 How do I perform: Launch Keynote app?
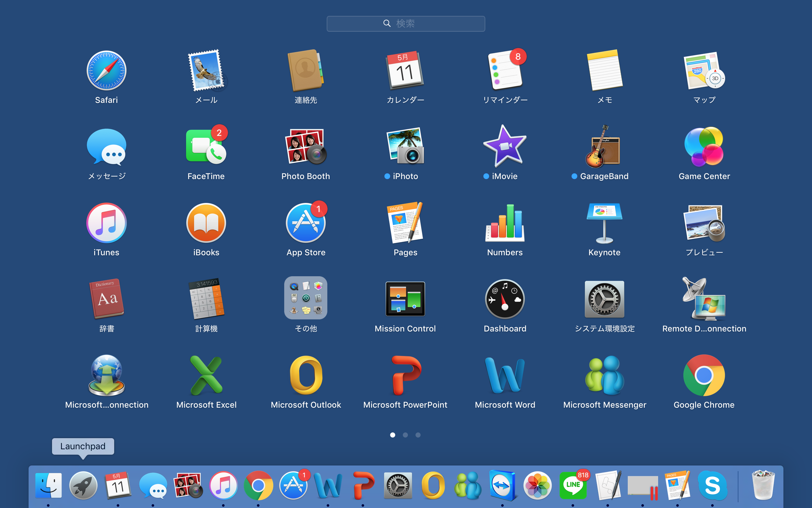pyautogui.click(x=604, y=223)
